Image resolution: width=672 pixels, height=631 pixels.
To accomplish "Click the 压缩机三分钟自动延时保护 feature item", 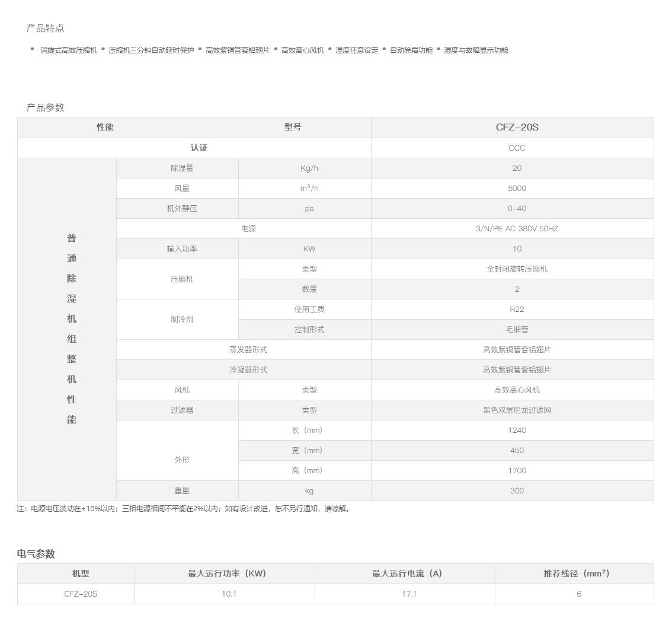I will (x=151, y=50).
